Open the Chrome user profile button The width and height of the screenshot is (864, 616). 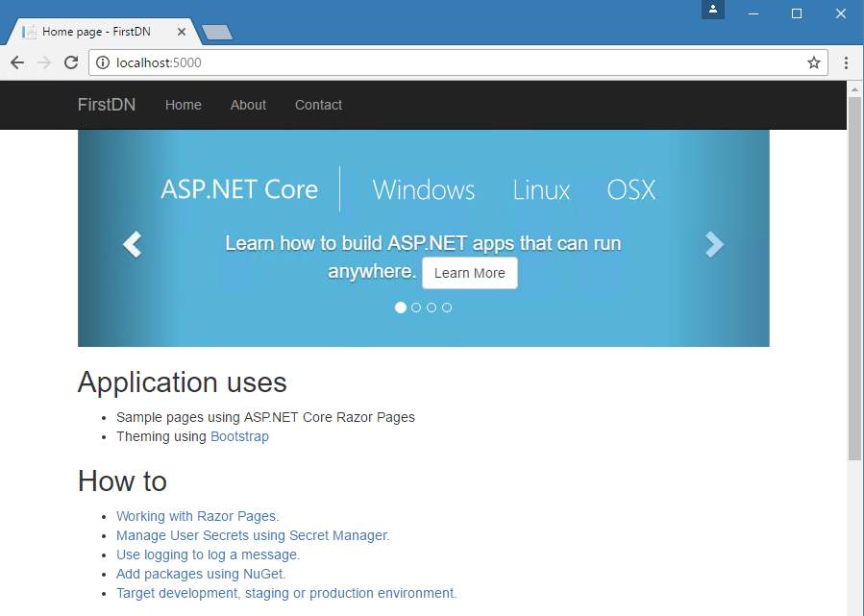point(712,10)
